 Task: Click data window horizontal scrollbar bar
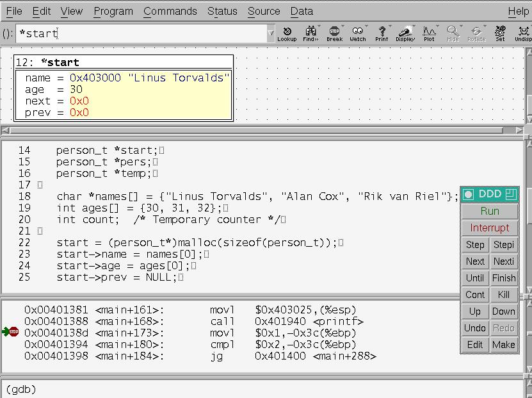pyautogui.click(x=256, y=130)
